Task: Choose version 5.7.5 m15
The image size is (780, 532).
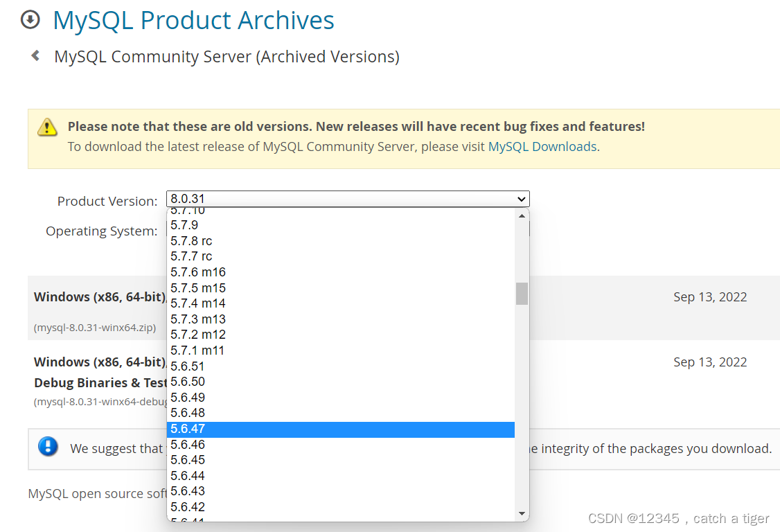Action: pyautogui.click(x=341, y=288)
